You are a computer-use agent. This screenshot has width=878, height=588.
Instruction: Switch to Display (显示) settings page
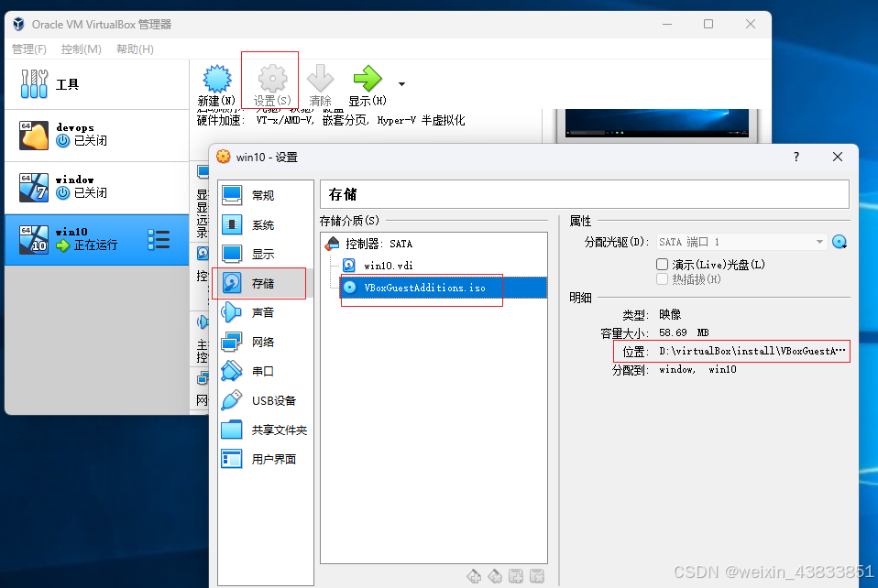point(264,254)
